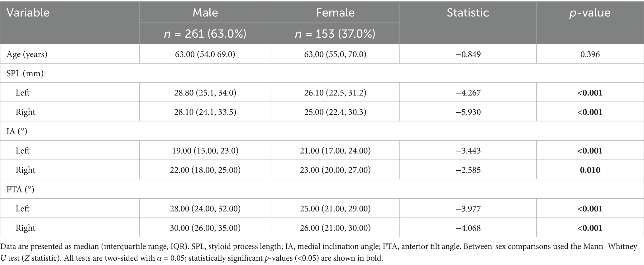Click the statistic value −5.930
The height and width of the screenshot is (265, 644).
click(x=468, y=112)
